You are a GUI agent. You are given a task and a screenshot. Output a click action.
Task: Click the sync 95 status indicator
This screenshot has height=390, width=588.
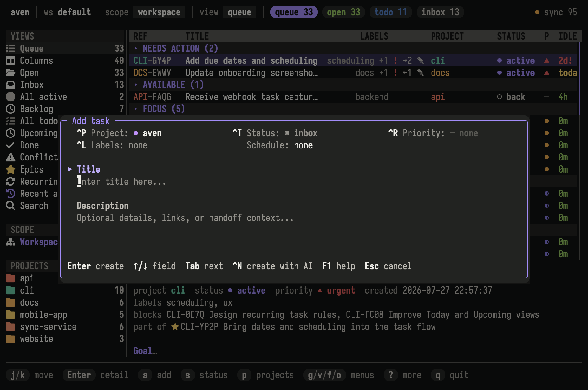[556, 12]
